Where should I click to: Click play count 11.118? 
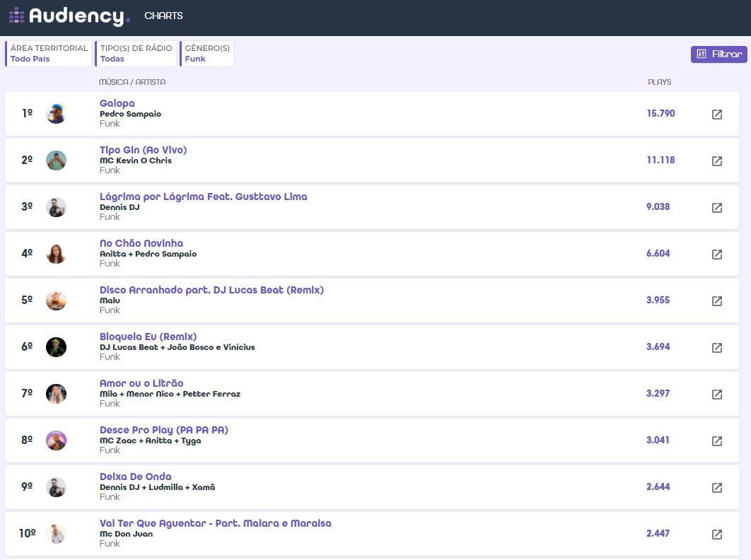(660, 160)
